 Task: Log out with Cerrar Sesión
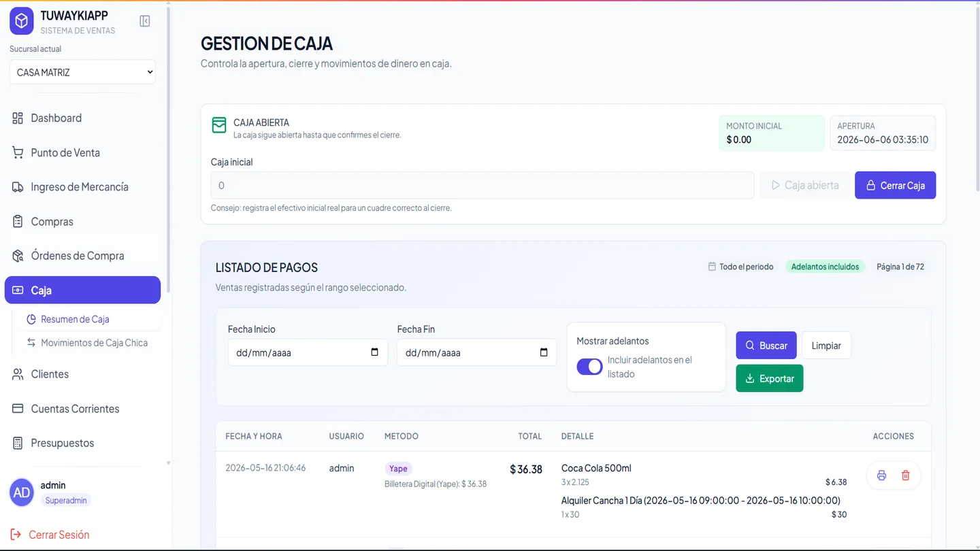[x=50, y=535]
